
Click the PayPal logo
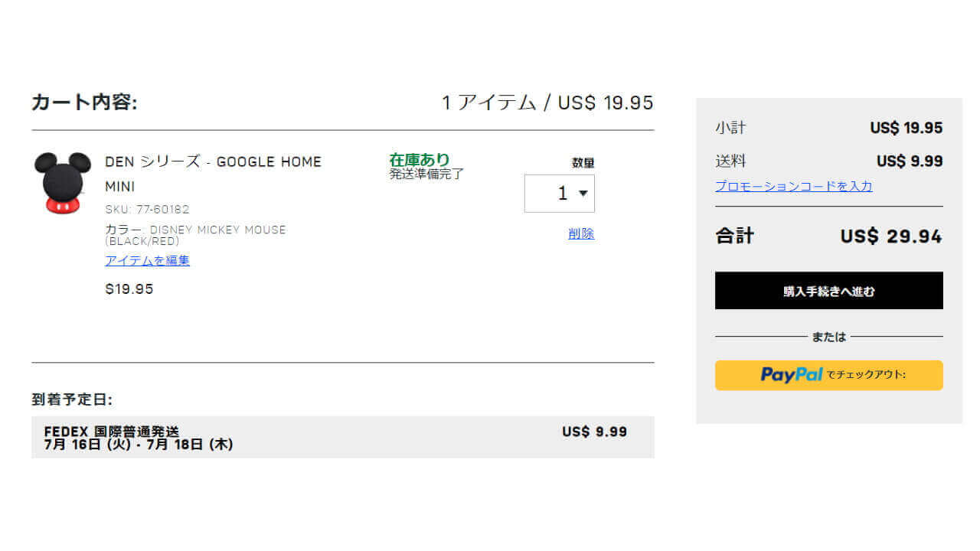(791, 374)
